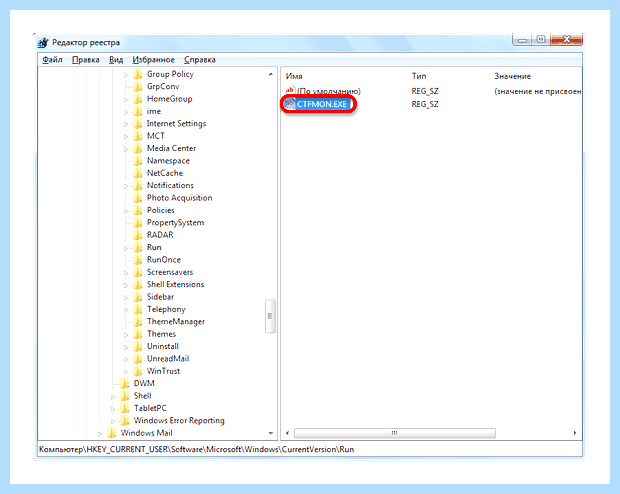
Task: Click the Namespace folder icon
Action: [138, 161]
